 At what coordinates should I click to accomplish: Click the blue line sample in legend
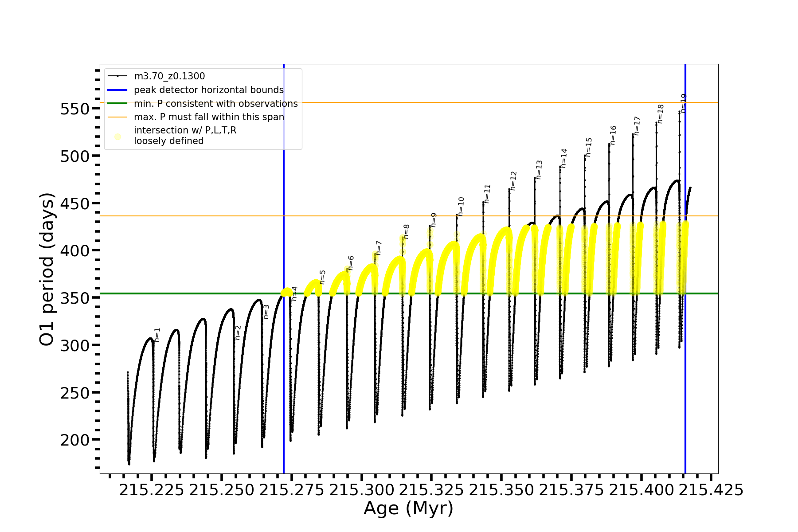[x=117, y=90]
